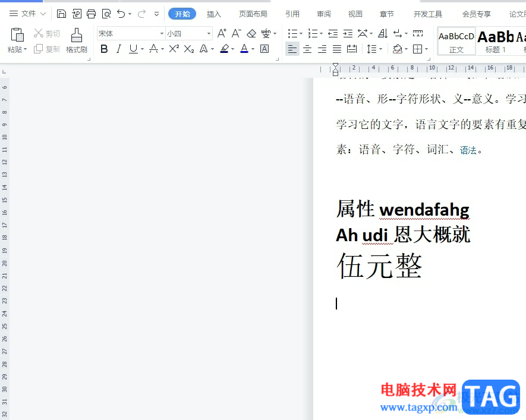Click the Redo arrow icon
This screenshot has height=420, width=526.
point(141,14)
